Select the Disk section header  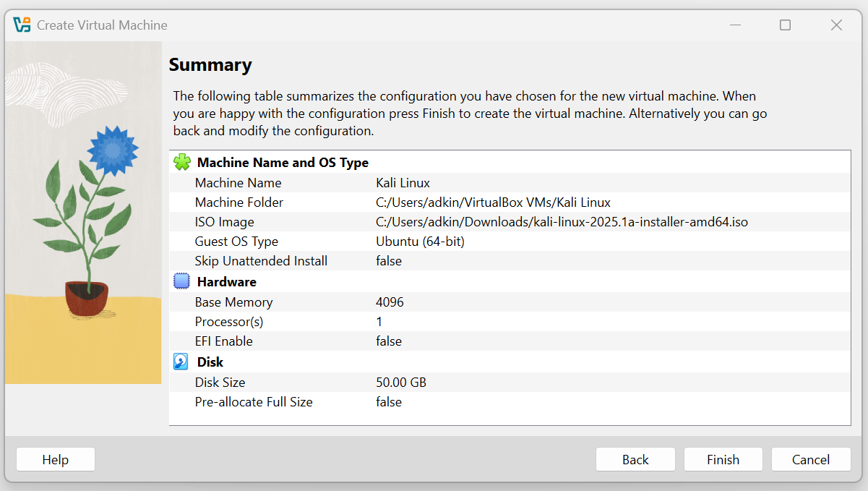coord(210,362)
